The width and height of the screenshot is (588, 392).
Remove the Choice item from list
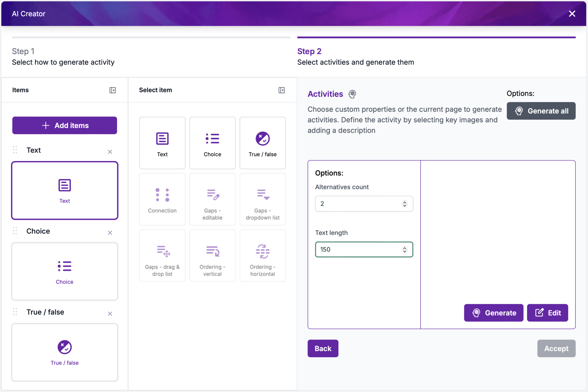click(x=110, y=233)
